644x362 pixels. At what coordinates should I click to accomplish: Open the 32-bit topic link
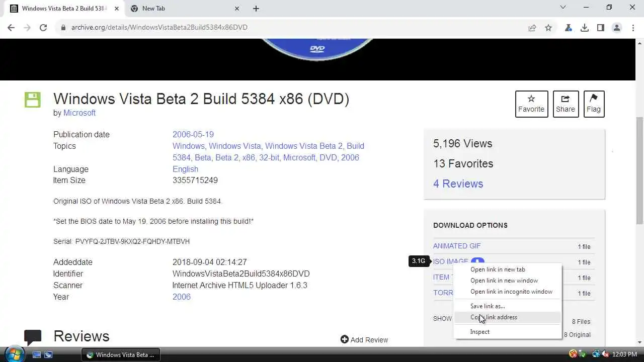click(x=270, y=157)
